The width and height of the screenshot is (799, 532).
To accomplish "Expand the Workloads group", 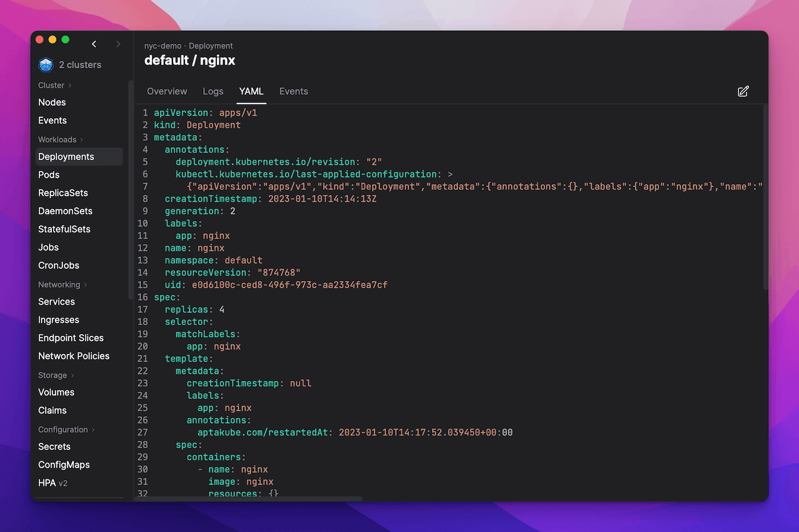I will point(60,139).
